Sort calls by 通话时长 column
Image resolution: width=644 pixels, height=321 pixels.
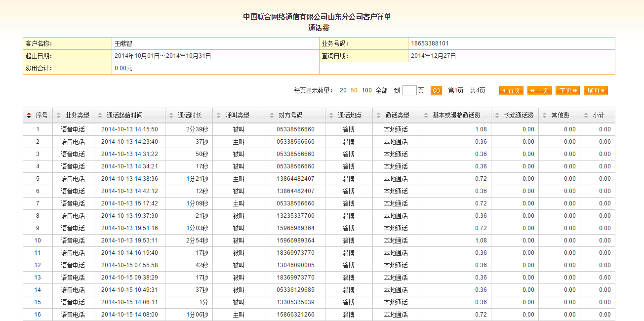pos(190,116)
